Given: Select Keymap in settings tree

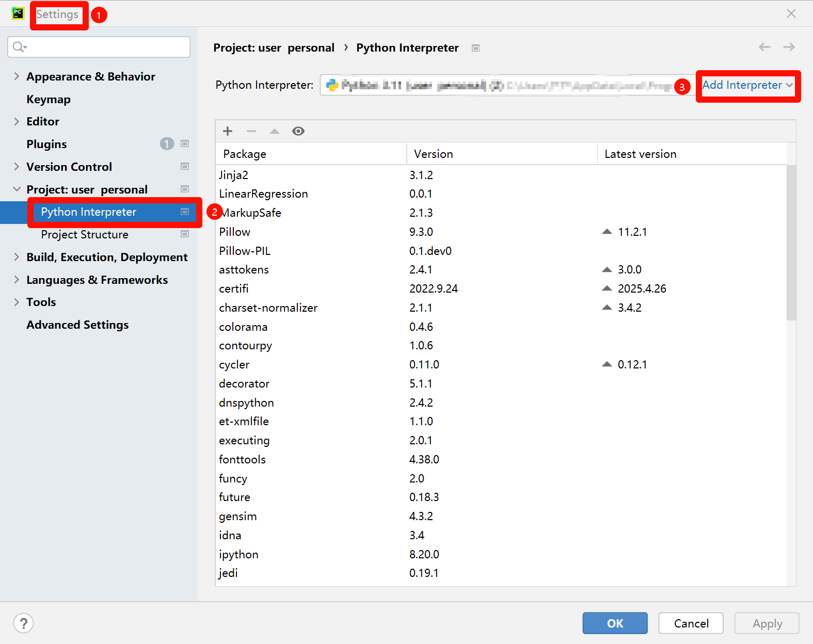Looking at the screenshot, I should pos(49,99).
